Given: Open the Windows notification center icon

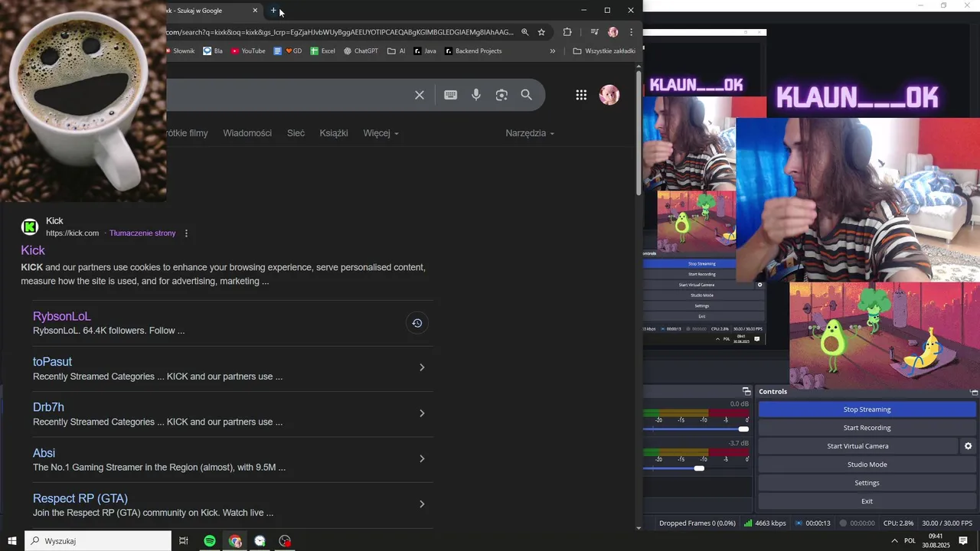Looking at the screenshot, I should point(963,541).
